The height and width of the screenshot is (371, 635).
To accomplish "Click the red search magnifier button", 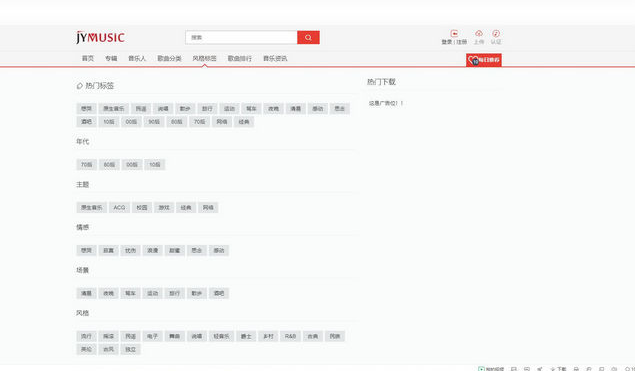I will 308,37.
